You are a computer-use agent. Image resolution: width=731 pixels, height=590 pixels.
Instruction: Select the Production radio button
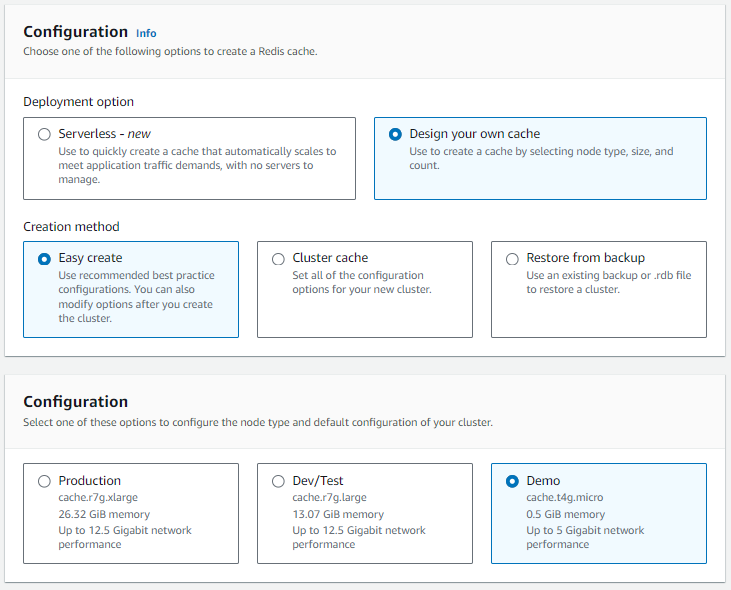point(44,481)
